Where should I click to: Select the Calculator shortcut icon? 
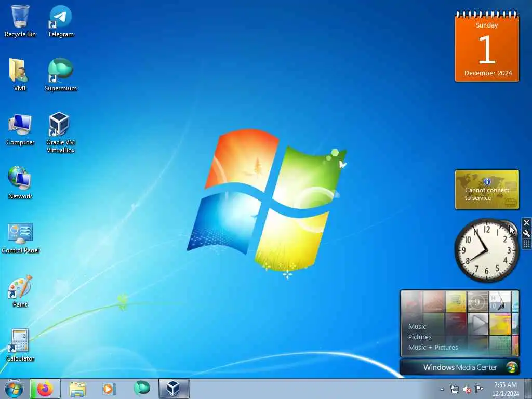tap(20, 345)
